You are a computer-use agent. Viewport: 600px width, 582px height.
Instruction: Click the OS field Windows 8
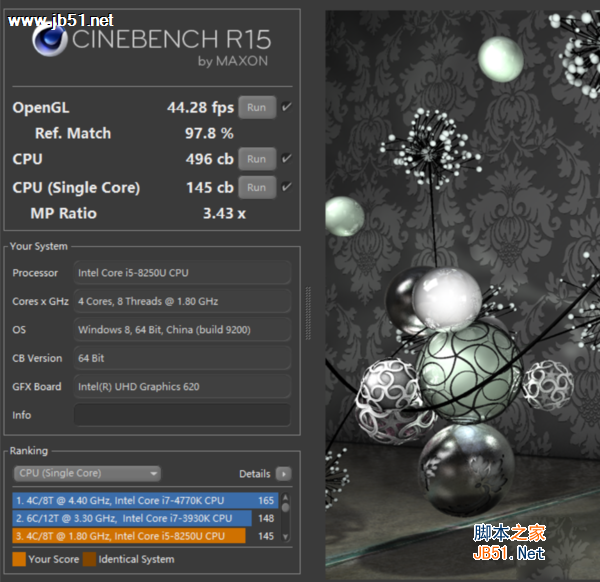click(x=182, y=329)
